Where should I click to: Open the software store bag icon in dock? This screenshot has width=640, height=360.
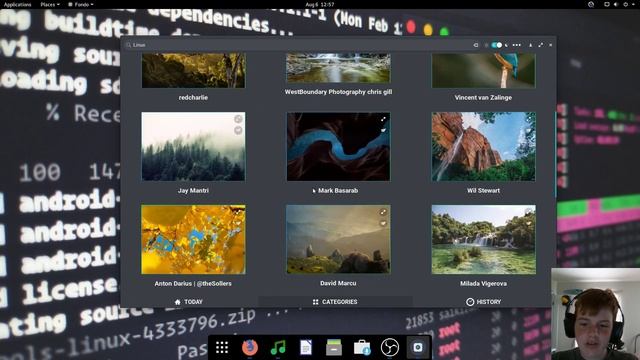(362, 347)
